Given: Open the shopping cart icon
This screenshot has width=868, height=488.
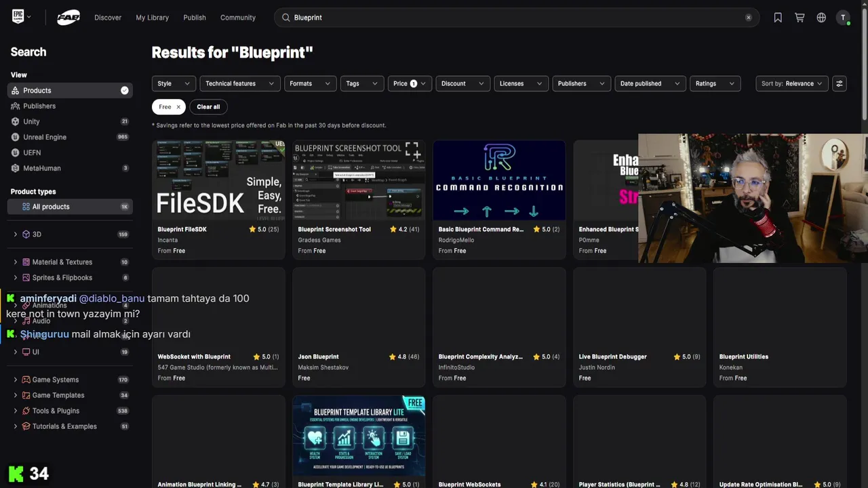Looking at the screenshot, I should (800, 18).
